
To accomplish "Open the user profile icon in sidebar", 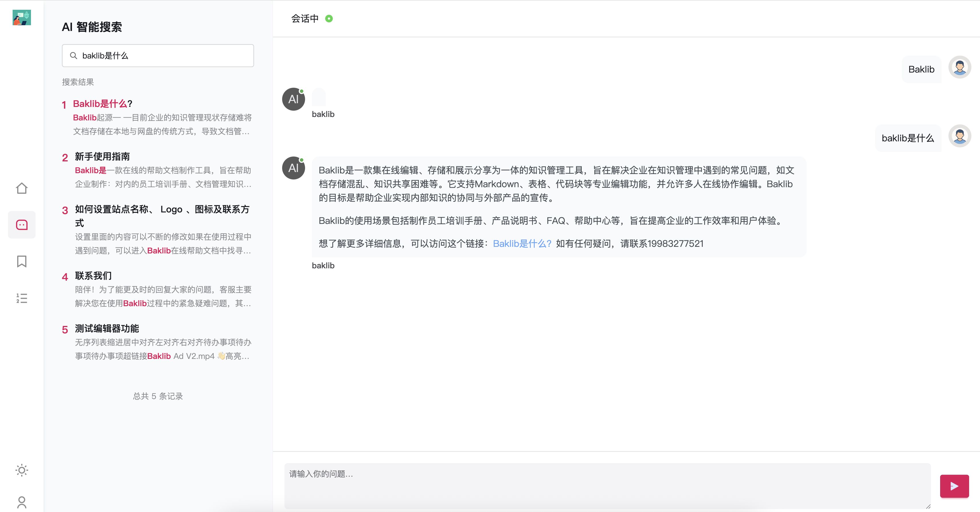I will 22,503.
